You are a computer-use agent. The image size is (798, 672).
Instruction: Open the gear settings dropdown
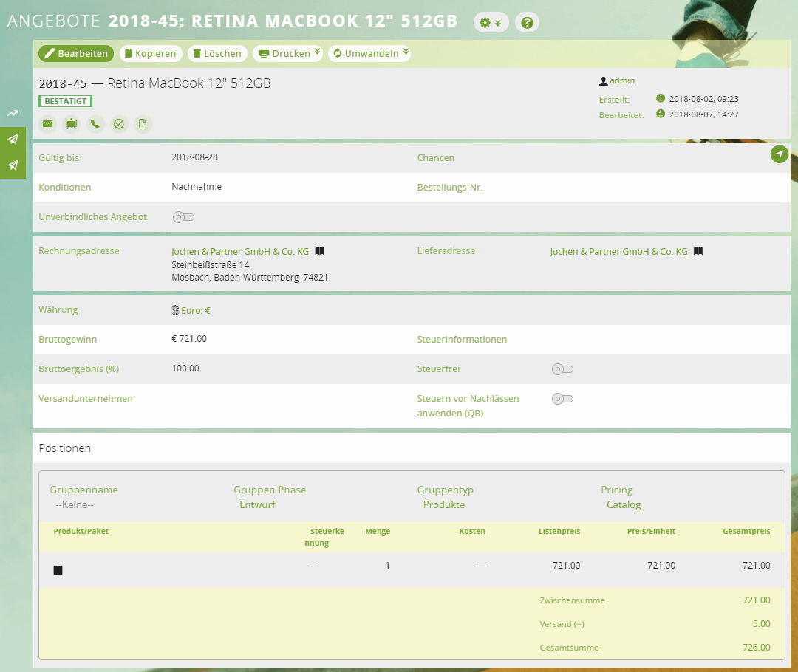(491, 23)
